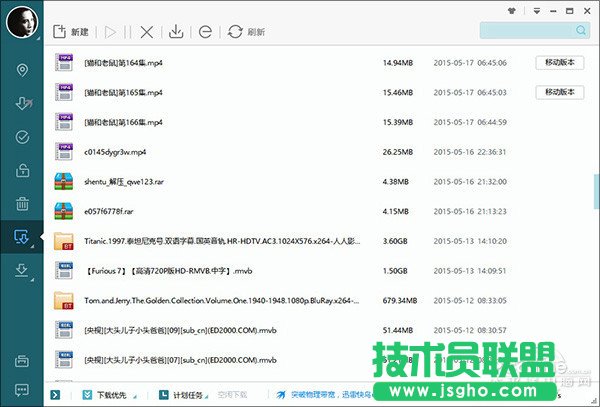Select the [猫和老鼠]第165集.mp4 file name
Viewport: 600px width, 407px height.
click(x=123, y=93)
